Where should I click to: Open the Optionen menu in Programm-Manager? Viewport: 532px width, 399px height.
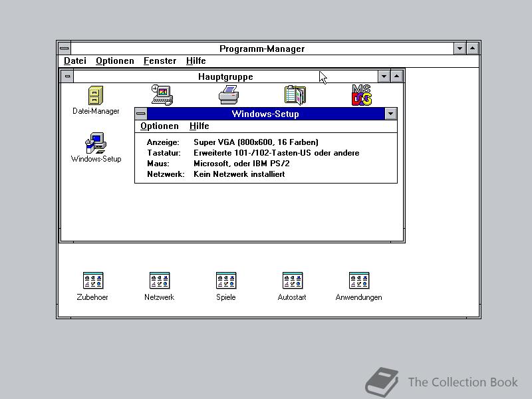click(114, 61)
